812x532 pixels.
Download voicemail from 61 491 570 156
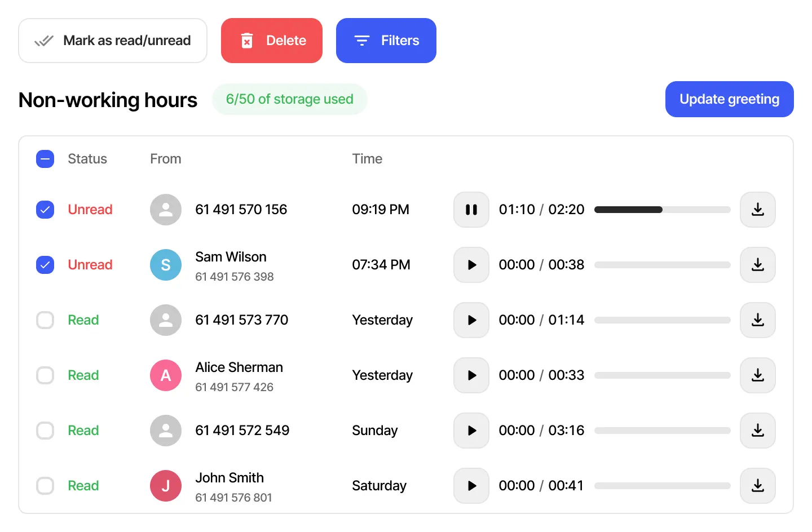pos(758,210)
